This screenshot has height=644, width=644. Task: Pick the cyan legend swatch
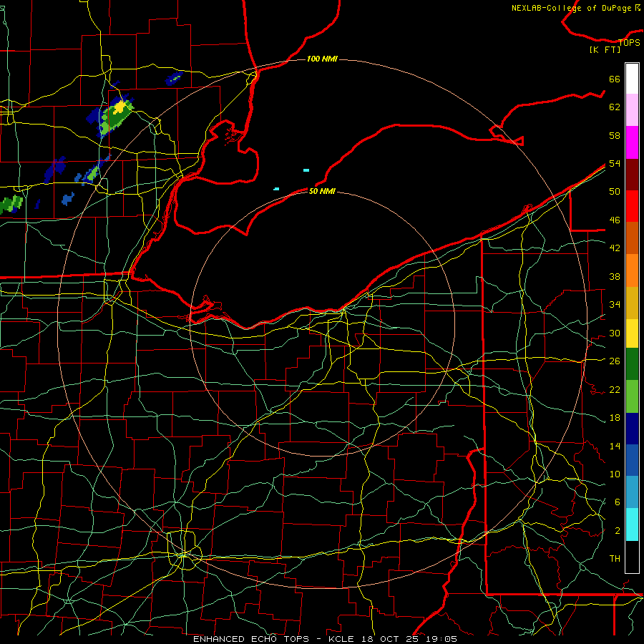tap(632, 525)
